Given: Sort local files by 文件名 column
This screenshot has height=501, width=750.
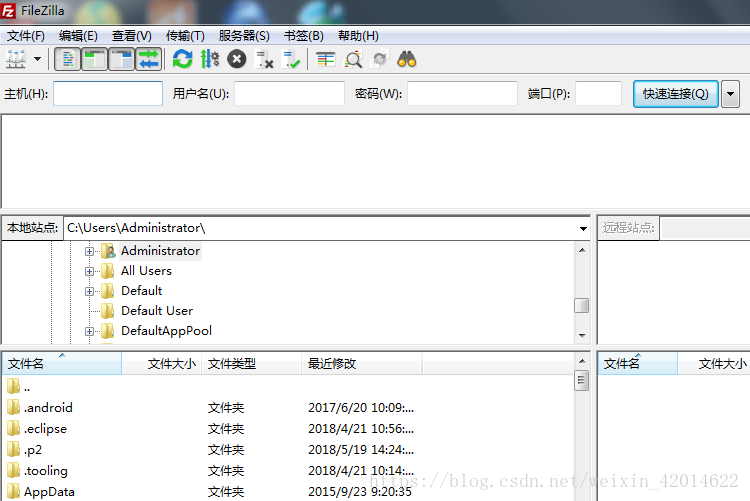Looking at the screenshot, I should pos(62,364).
